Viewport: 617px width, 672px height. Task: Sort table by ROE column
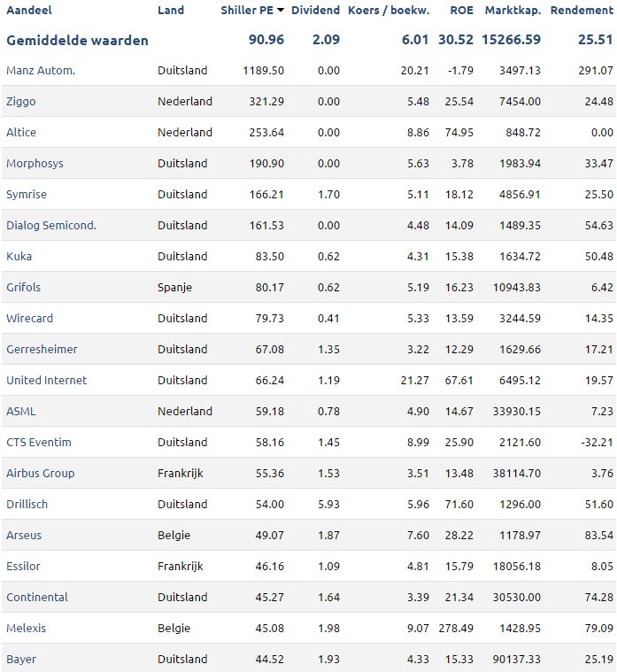(x=461, y=10)
